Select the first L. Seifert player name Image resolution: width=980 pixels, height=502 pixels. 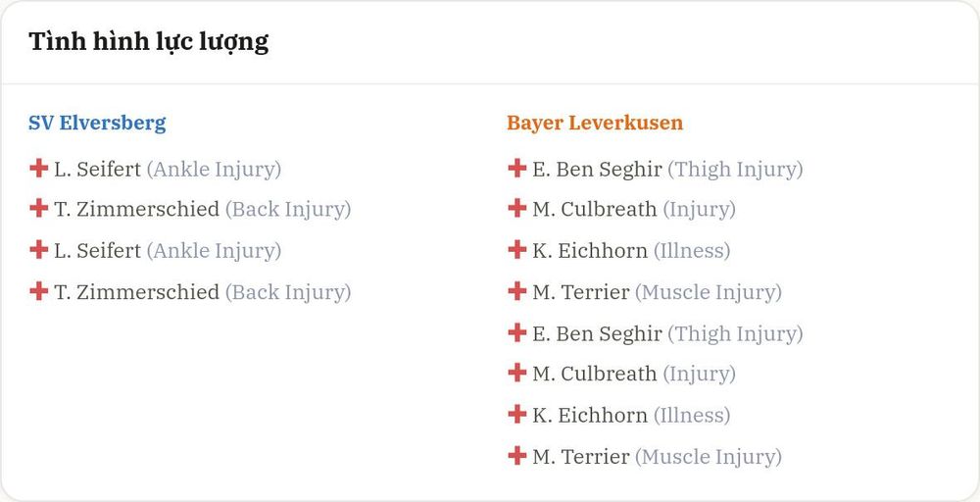point(97,170)
